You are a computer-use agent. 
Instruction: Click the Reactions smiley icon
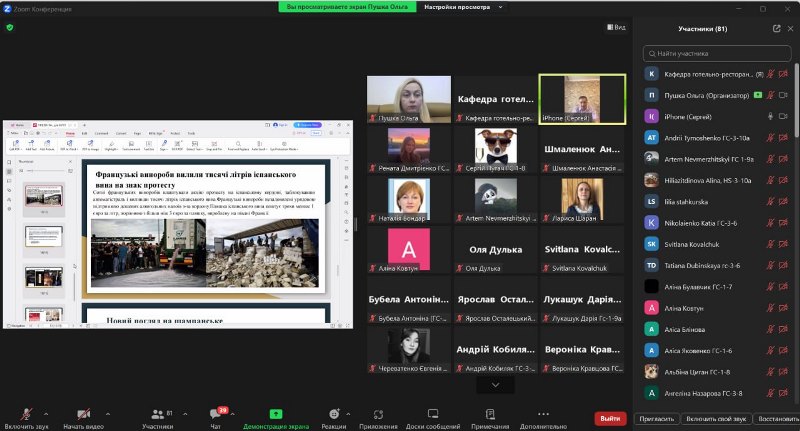tap(334, 415)
